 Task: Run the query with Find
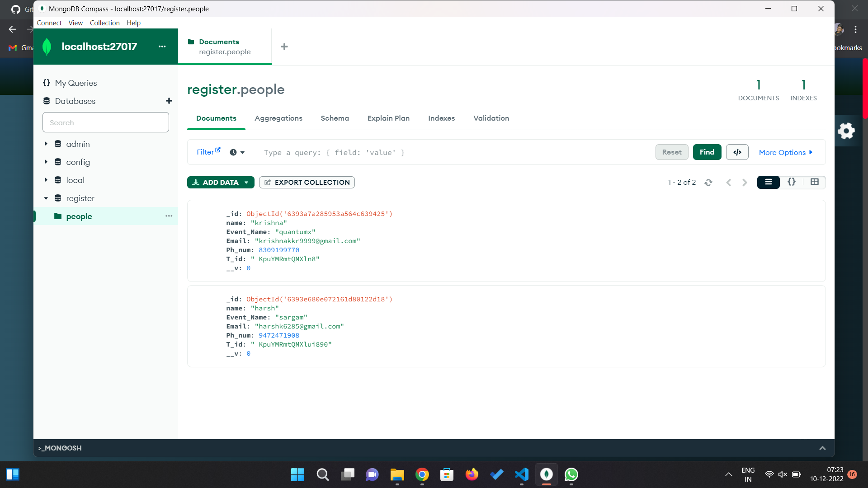707,152
